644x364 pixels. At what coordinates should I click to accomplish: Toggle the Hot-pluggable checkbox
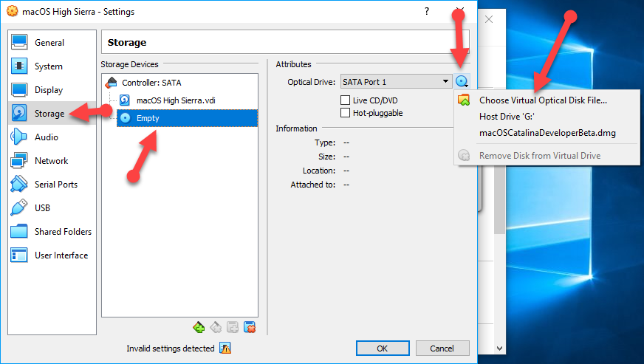[345, 113]
